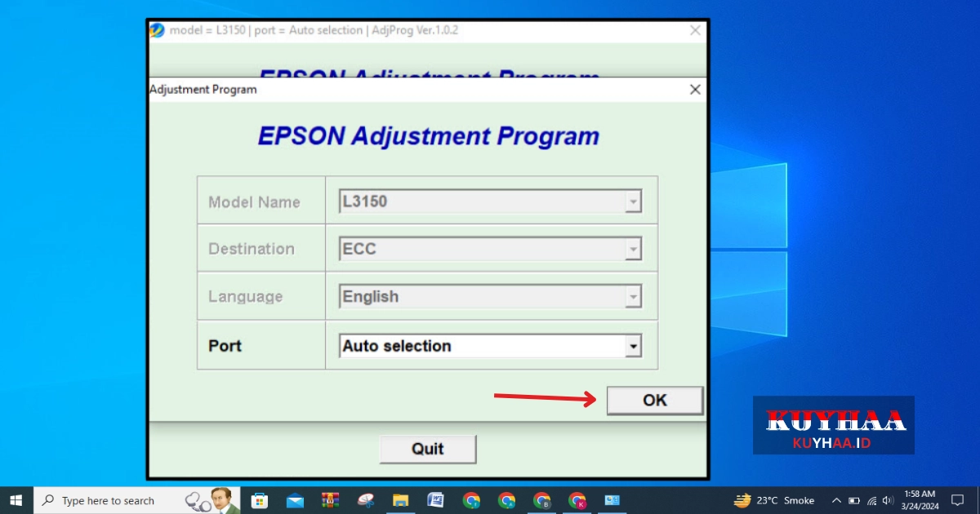Open the notification center icon

958,500
